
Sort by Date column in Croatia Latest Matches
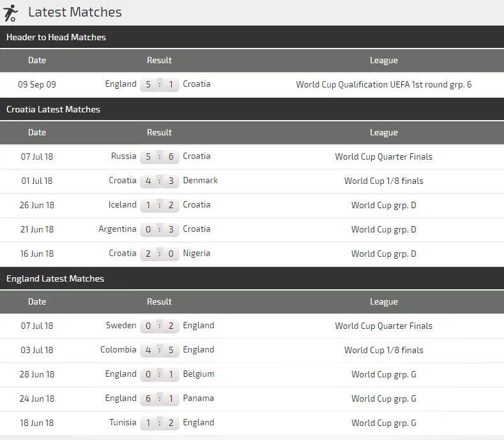point(37,133)
